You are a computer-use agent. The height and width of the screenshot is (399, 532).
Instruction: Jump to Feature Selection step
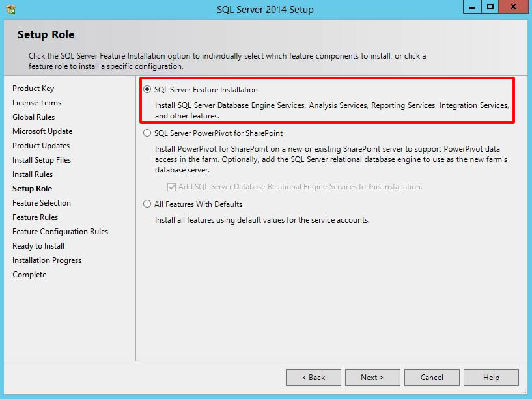42,203
